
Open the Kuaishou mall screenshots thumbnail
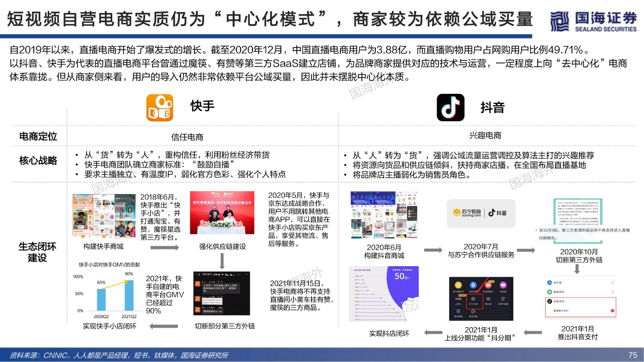pyautogui.click(x=104, y=216)
